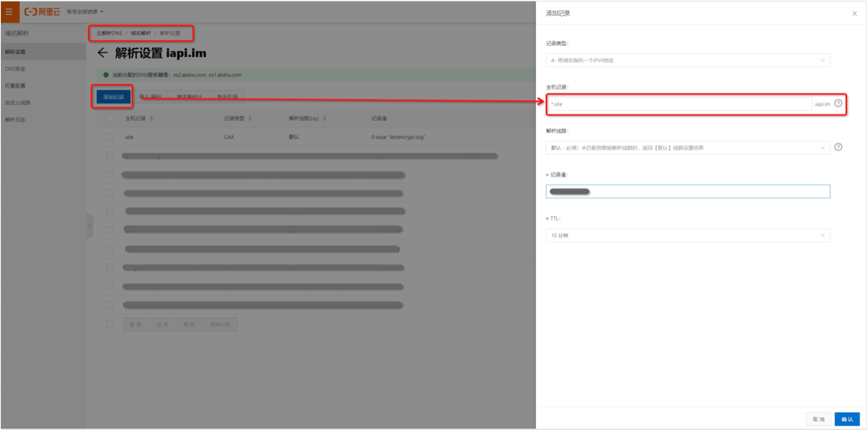
Task: Open the hamburger menu in top-left corner
Action: click(9, 12)
